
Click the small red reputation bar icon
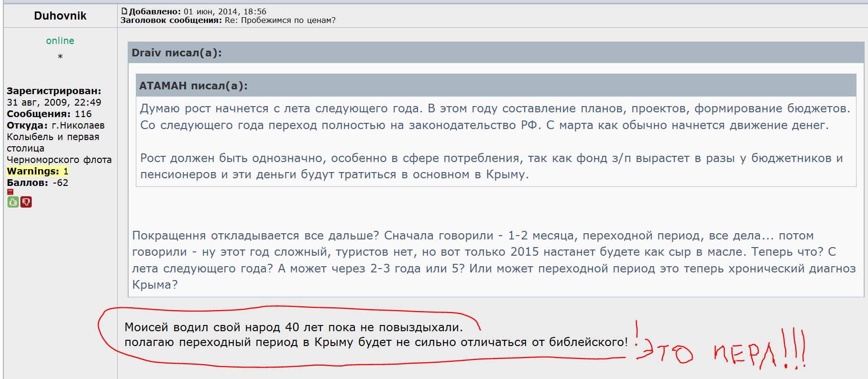[10, 192]
